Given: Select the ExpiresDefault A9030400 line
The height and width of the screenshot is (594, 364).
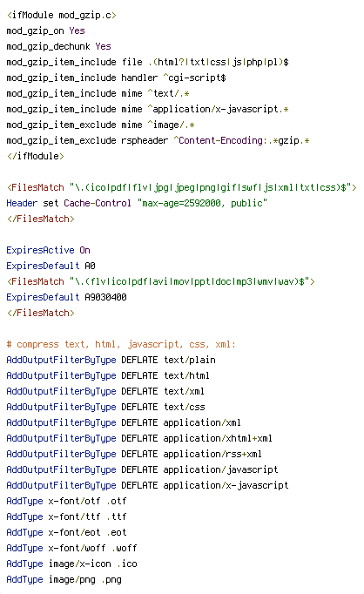Looking at the screenshot, I should (x=66, y=297).
